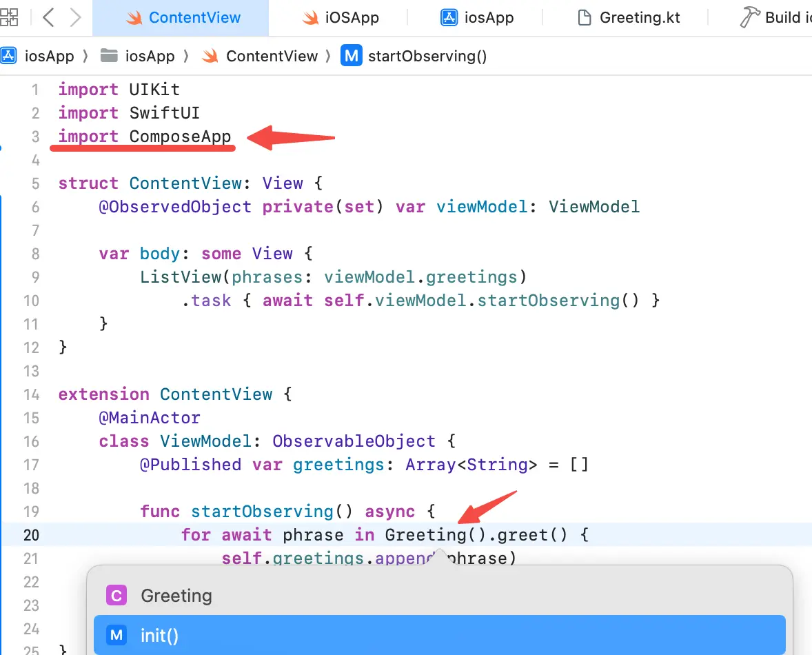Click the iosApp project icon in breadcrumb
The width and height of the screenshot is (812, 655).
click(x=8, y=56)
